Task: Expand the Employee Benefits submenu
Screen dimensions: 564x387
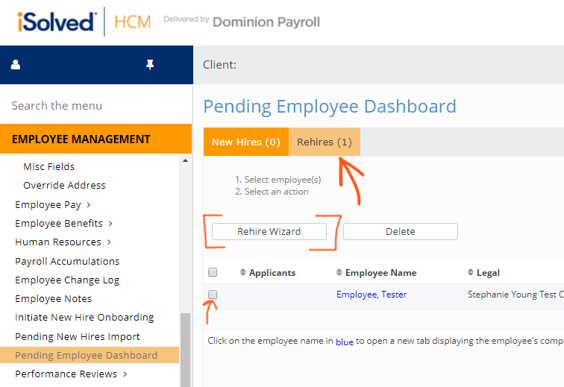Action: click(x=64, y=223)
